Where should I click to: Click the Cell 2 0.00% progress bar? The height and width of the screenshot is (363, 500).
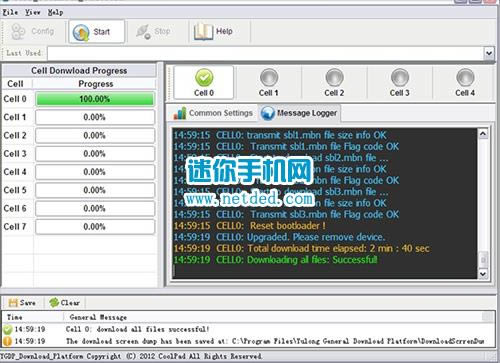click(x=95, y=136)
